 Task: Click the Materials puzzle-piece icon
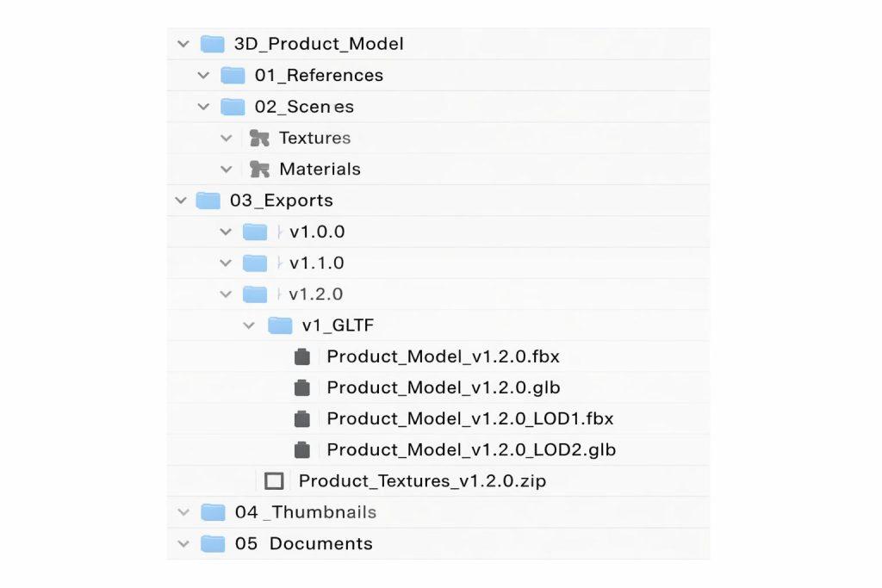259,169
